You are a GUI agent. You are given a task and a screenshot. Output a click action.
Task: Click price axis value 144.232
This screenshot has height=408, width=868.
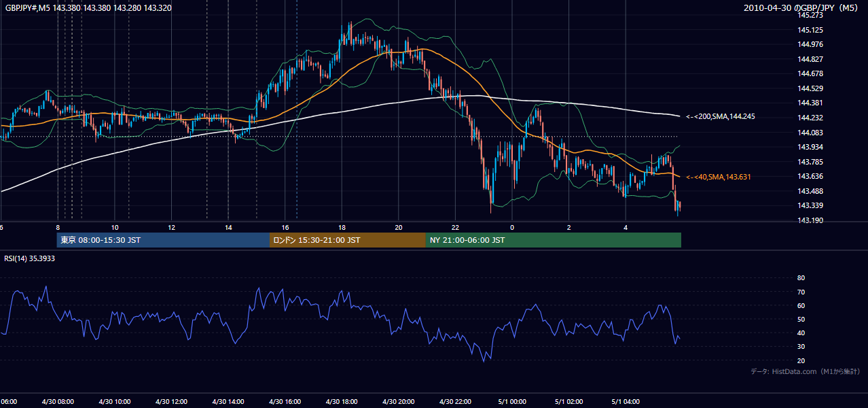click(811, 118)
